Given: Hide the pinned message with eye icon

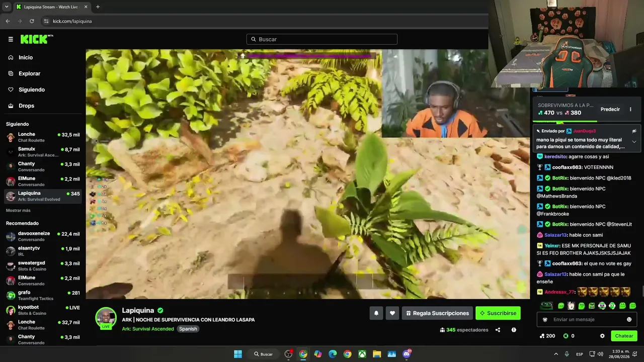Looking at the screenshot, I should tap(634, 131).
